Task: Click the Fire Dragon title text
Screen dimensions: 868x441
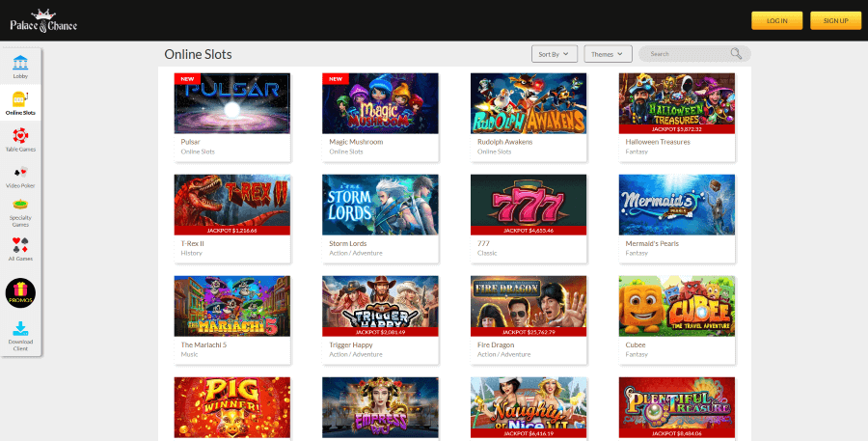Action: point(496,345)
